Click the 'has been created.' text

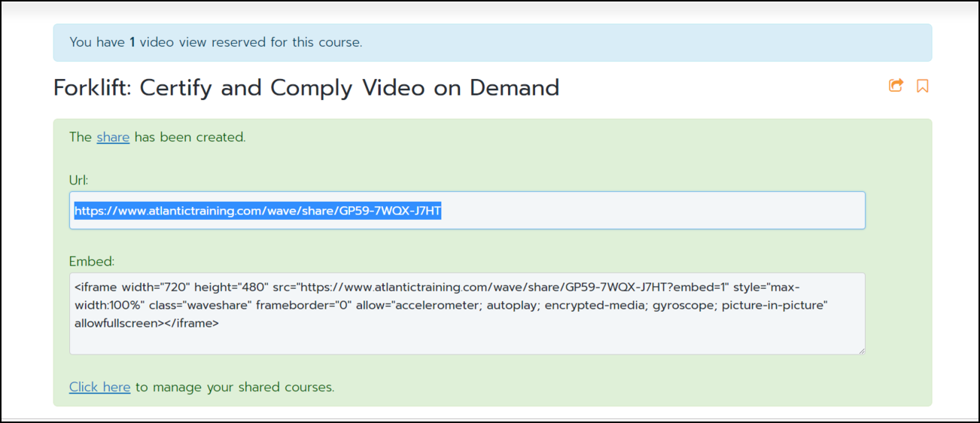(190, 137)
